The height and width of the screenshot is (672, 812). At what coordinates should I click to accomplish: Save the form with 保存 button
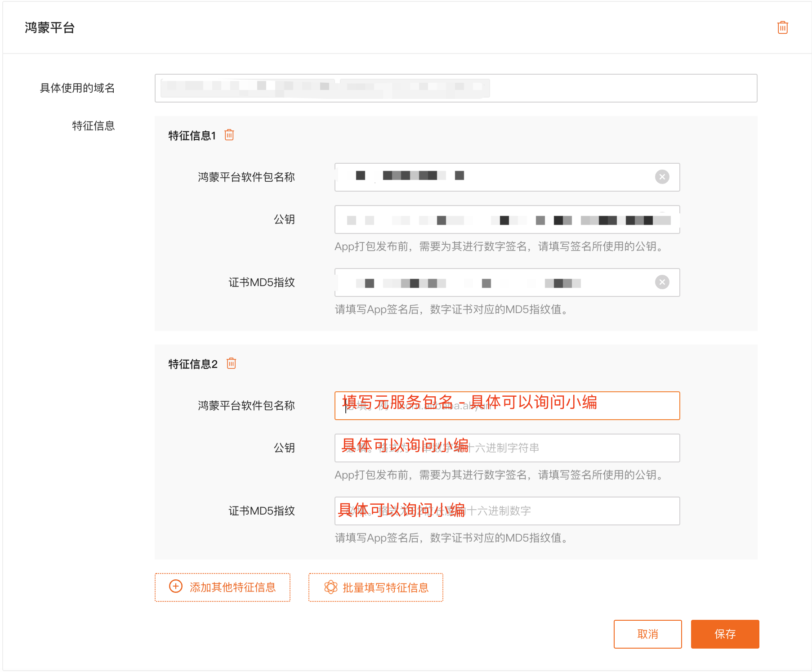(725, 634)
